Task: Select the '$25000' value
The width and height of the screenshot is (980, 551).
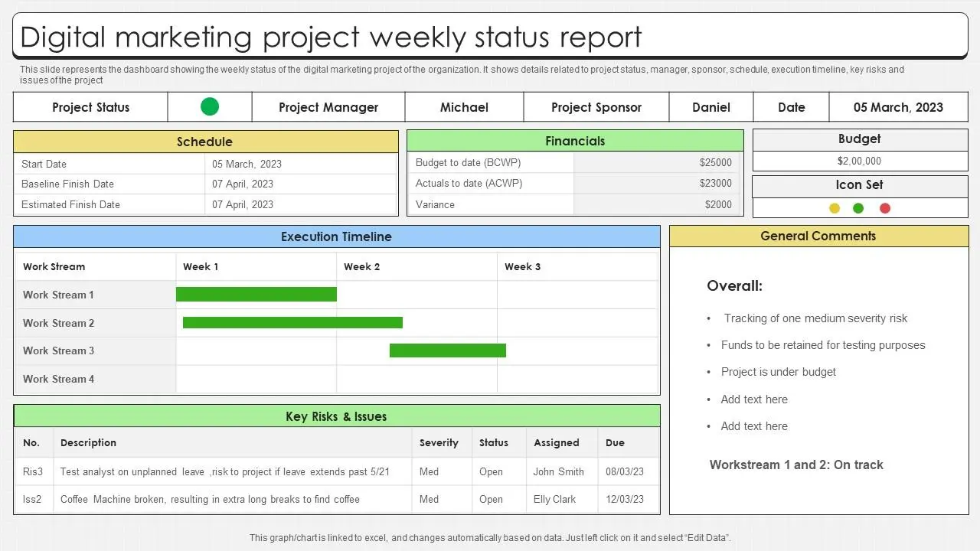Action: pos(716,162)
